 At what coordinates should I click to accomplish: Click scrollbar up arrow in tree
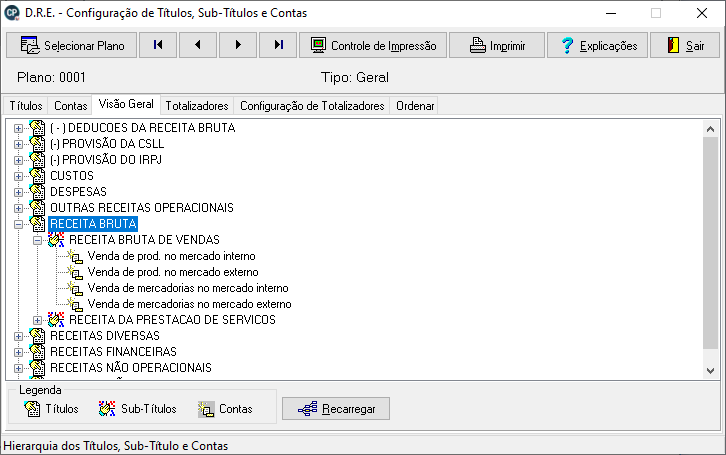point(710,129)
